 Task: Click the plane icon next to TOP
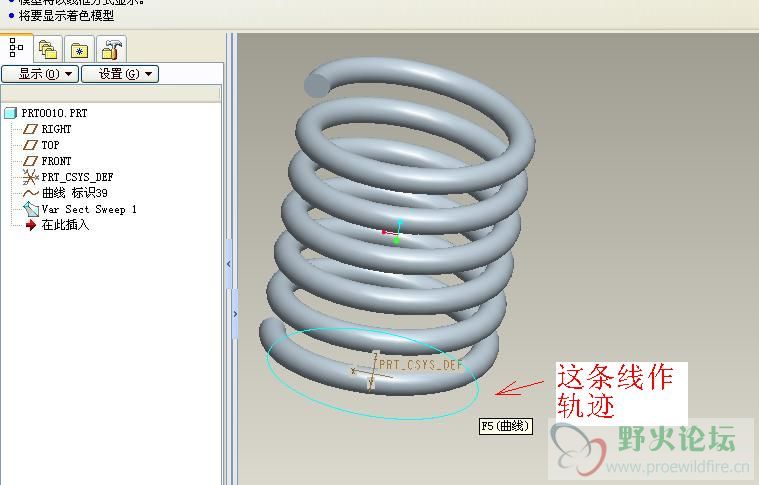30,145
